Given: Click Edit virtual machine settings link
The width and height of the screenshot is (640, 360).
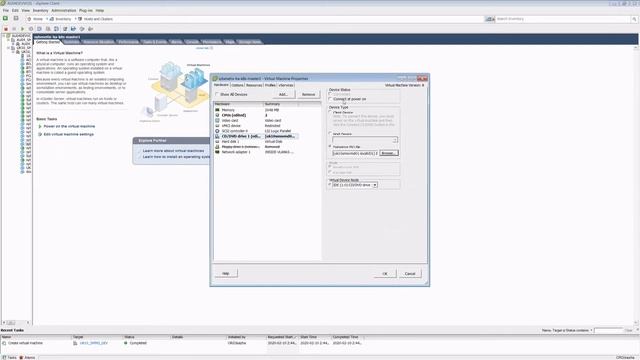Looking at the screenshot, I should pos(69,134).
